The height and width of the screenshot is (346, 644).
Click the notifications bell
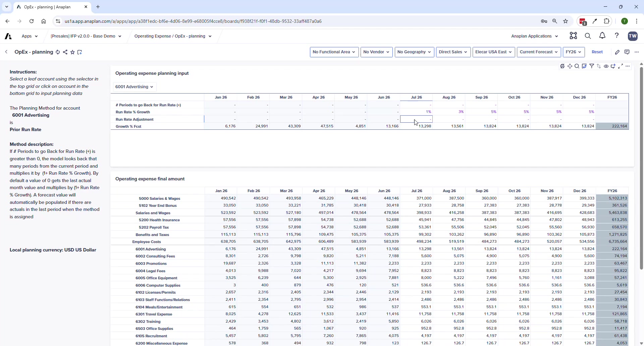tap(602, 36)
